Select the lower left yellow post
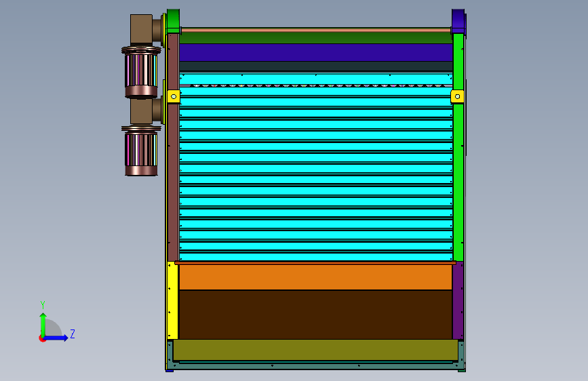The image size is (588, 381). 172,300
